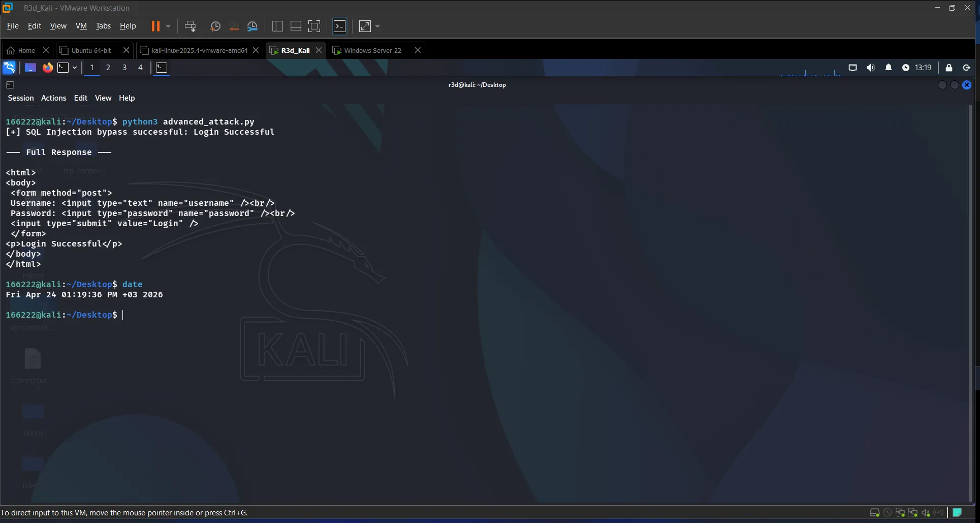
Task: Open the terminal Edit menu
Action: (81, 98)
